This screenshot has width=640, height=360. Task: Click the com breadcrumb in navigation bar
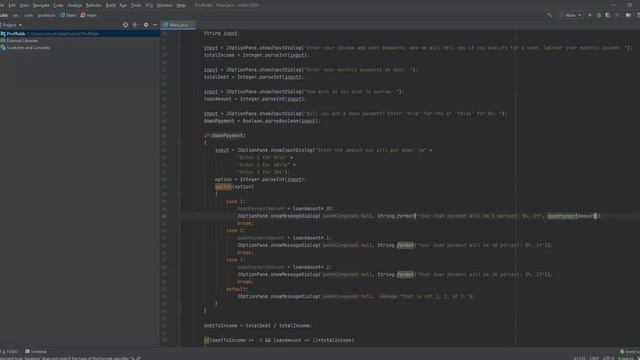click(x=28, y=15)
